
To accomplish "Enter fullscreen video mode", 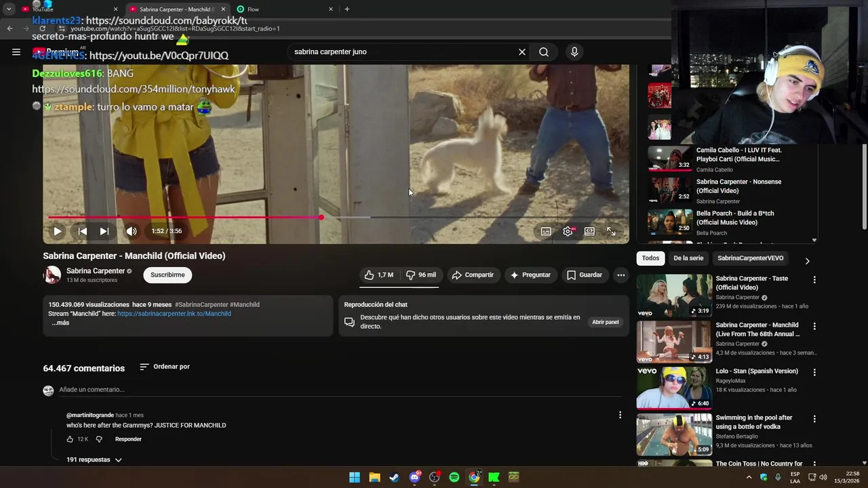I will 611,231.
